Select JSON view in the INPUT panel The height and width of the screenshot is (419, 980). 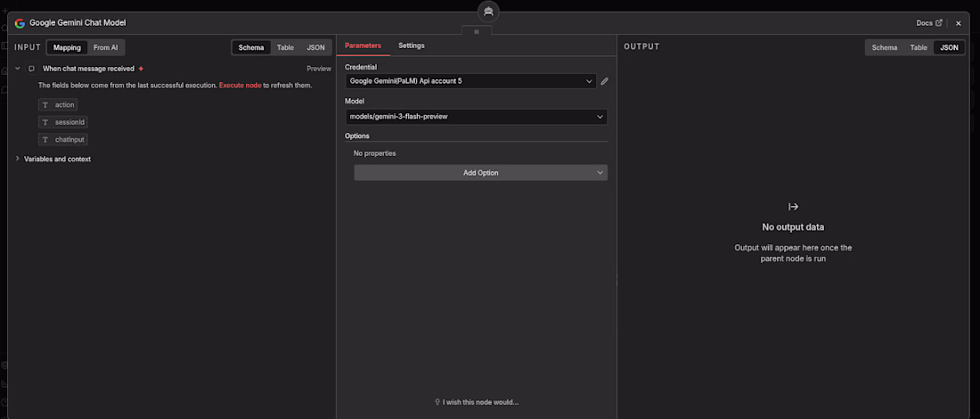tap(315, 47)
